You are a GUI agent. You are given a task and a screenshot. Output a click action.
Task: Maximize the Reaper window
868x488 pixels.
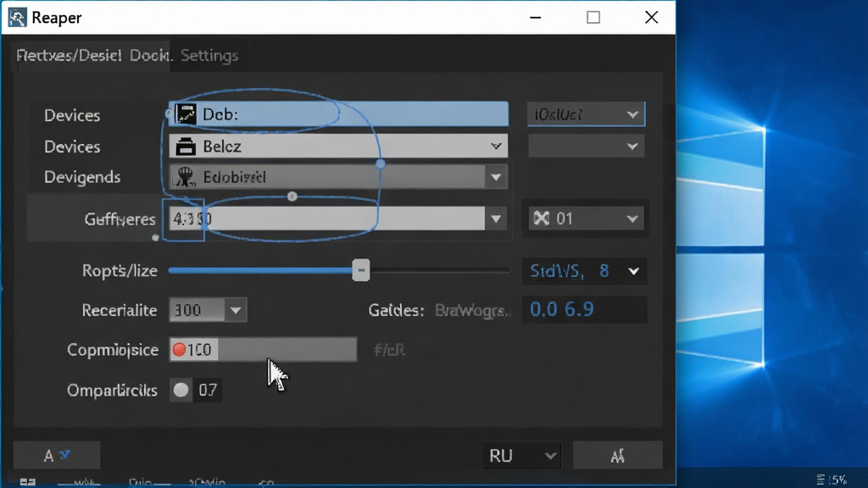[593, 17]
